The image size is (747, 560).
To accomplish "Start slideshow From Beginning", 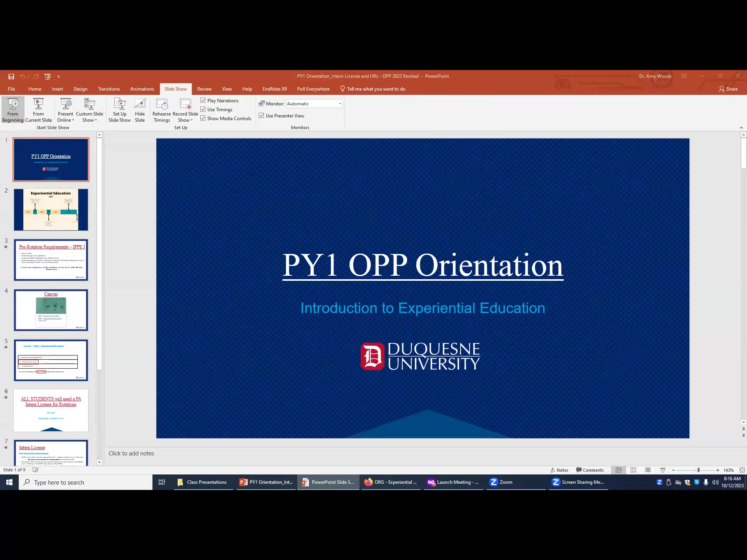I will (13, 110).
